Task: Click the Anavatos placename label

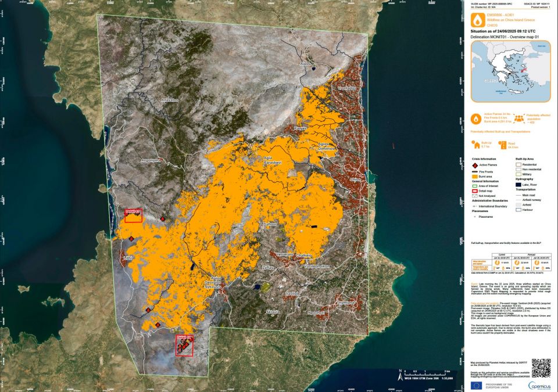Action: 169,100
